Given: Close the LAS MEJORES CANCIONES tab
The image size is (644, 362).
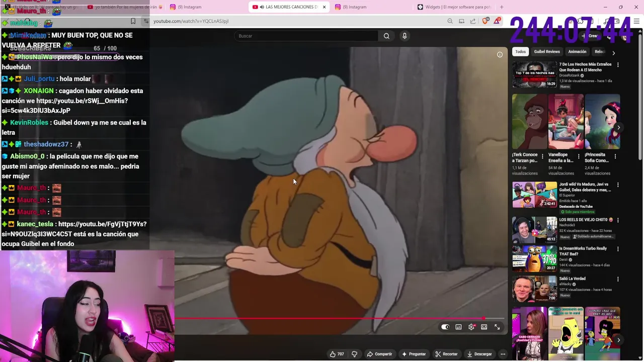Looking at the screenshot, I should (324, 7).
